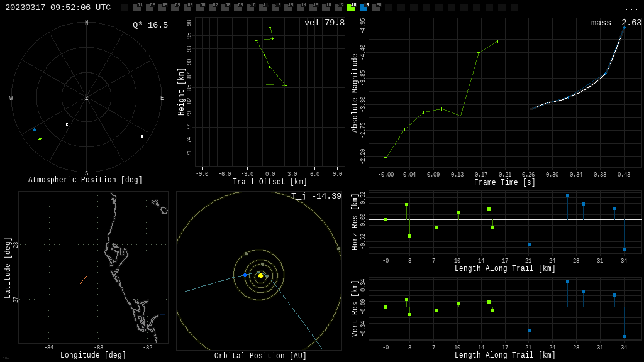Select station indicator 11 in the top bar
Image resolution: width=644 pixels, height=362 pixels.
[263, 7]
